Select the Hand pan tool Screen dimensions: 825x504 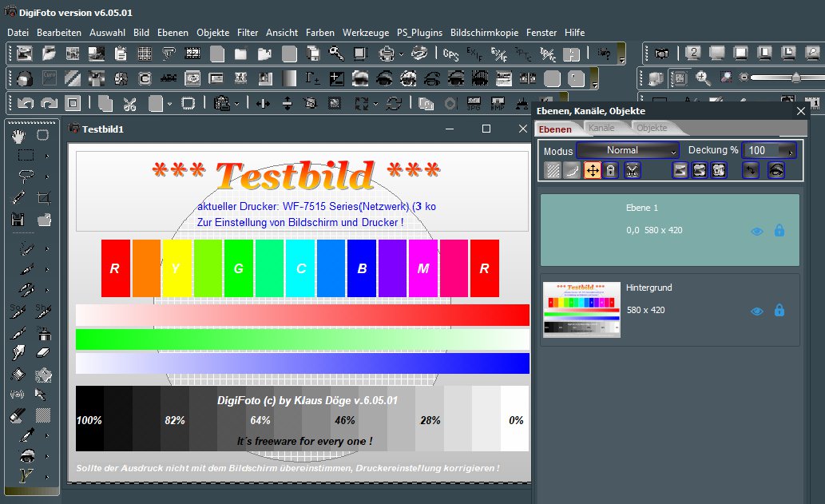click(x=18, y=135)
